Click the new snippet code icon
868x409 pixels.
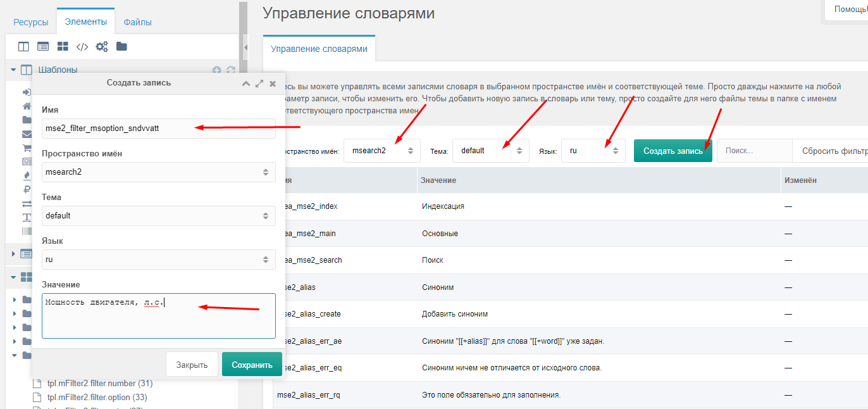coord(82,46)
